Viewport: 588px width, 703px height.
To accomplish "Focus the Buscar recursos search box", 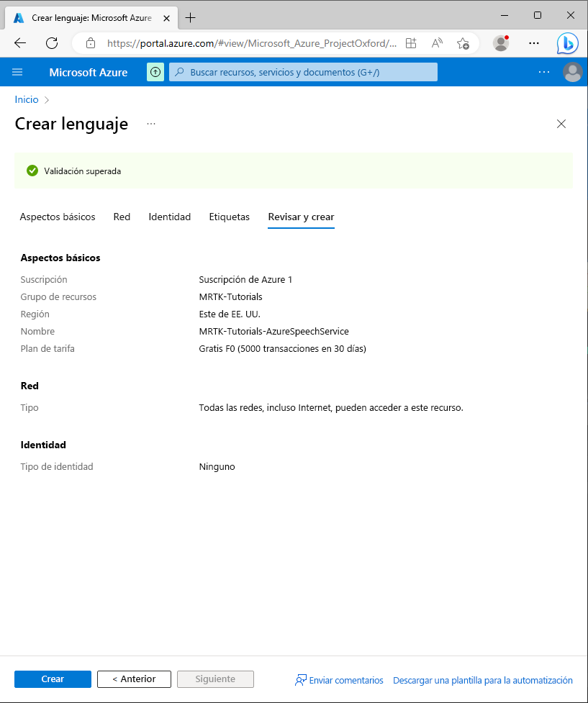I will 303,72.
